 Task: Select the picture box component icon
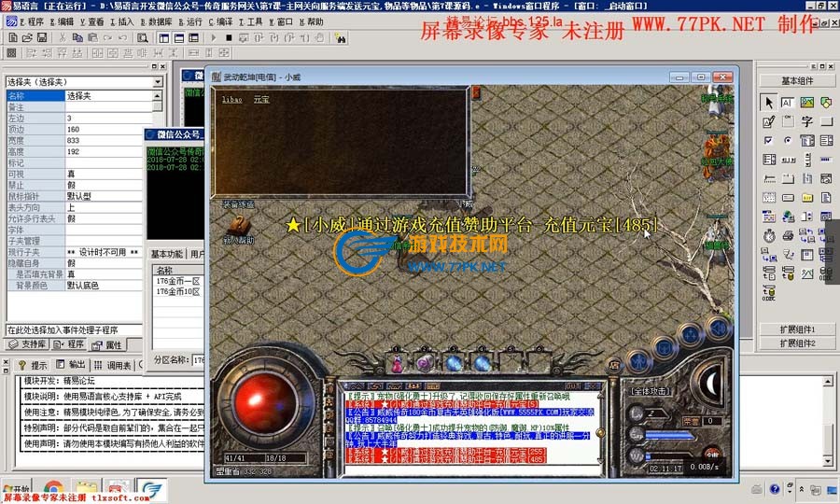coord(806,102)
